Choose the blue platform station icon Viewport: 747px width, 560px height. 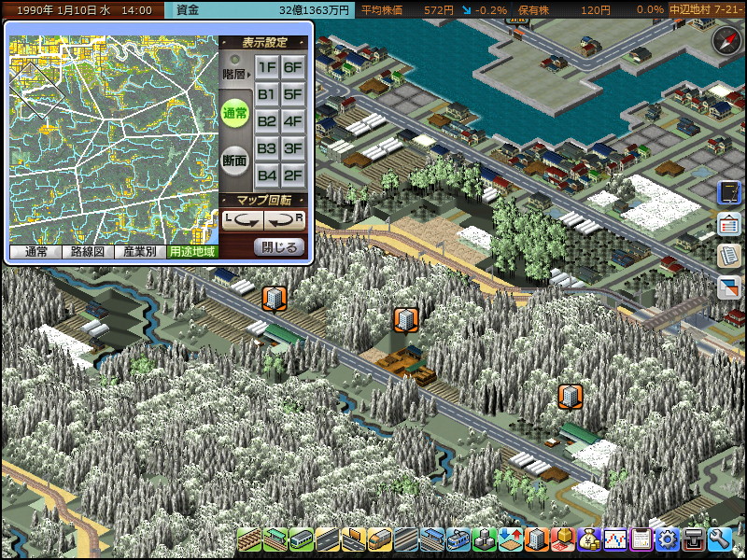click(432, 539)
